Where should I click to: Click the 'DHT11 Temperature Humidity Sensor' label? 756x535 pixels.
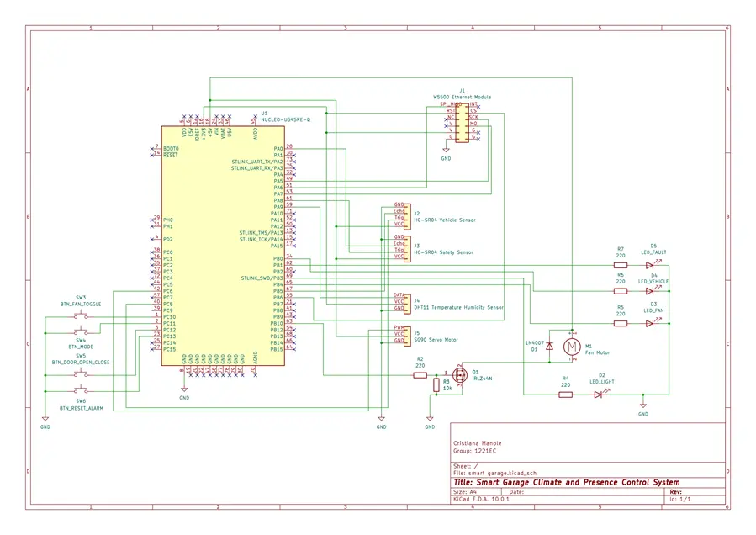(x=458, y=307)
